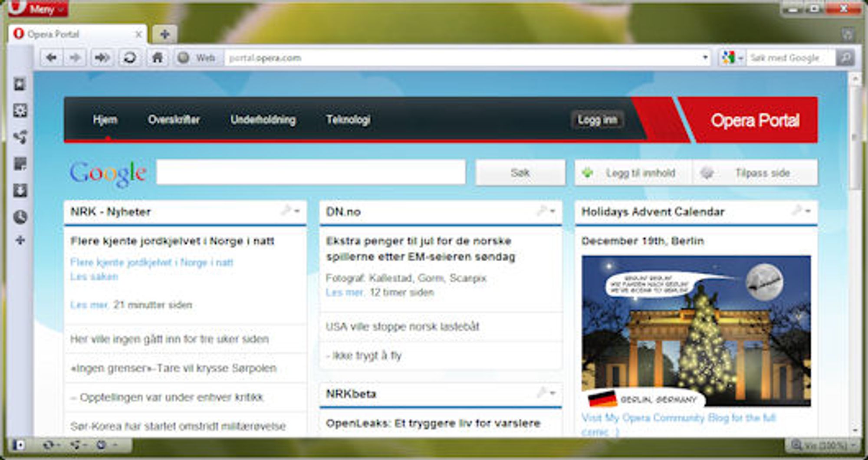
Task: Go back with the back arrow
Action: [x=51, y=58]
